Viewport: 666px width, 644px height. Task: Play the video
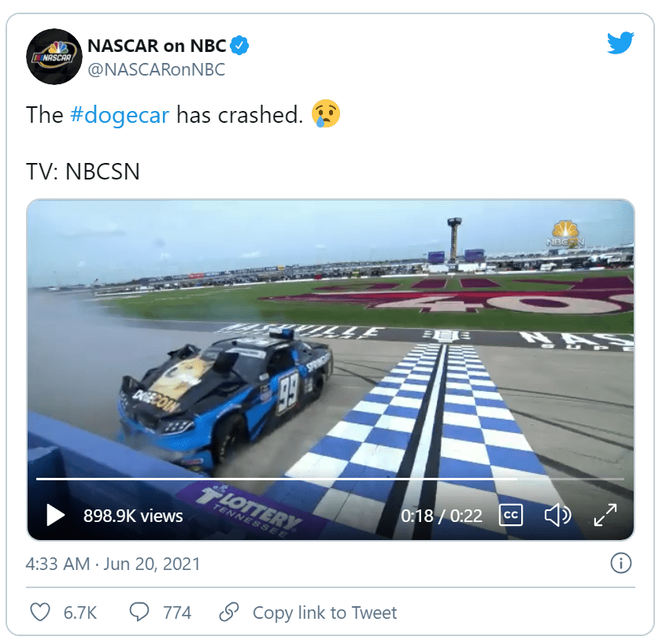coord(55,516)
